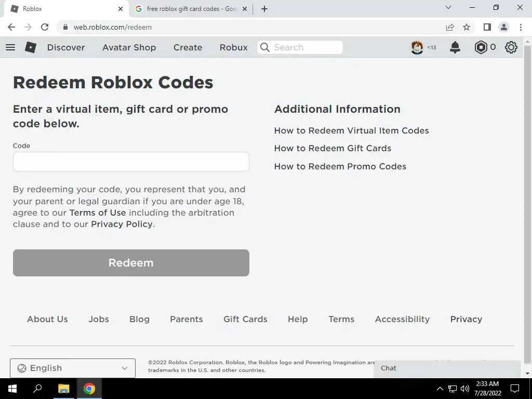Open the taskbar clock and date
This screenshot has height=399, width=532.
point(487,389)
